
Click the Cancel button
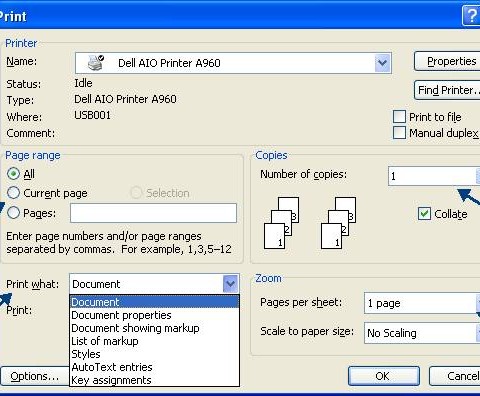pyautogui.click(x=455, y=376)
